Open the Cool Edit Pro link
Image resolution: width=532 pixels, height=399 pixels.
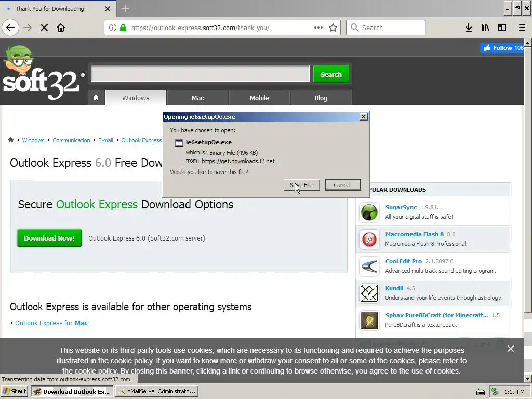click(403, 261)
